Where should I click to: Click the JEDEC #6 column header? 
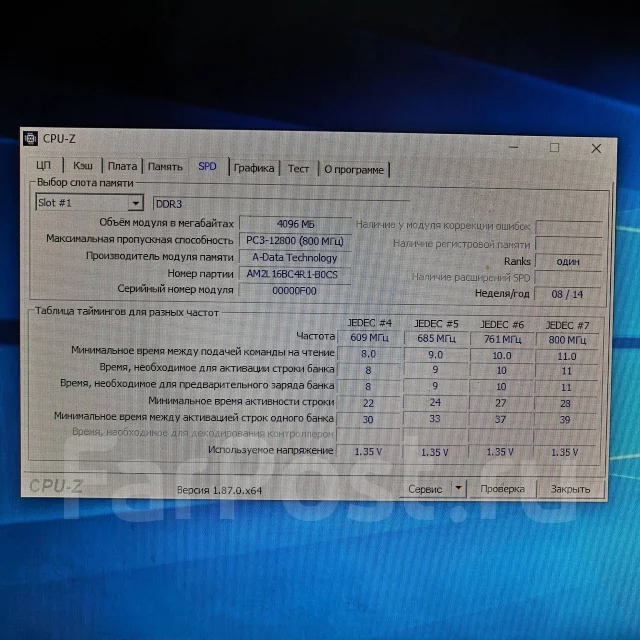pyautogui.click(x=502, y=325)
